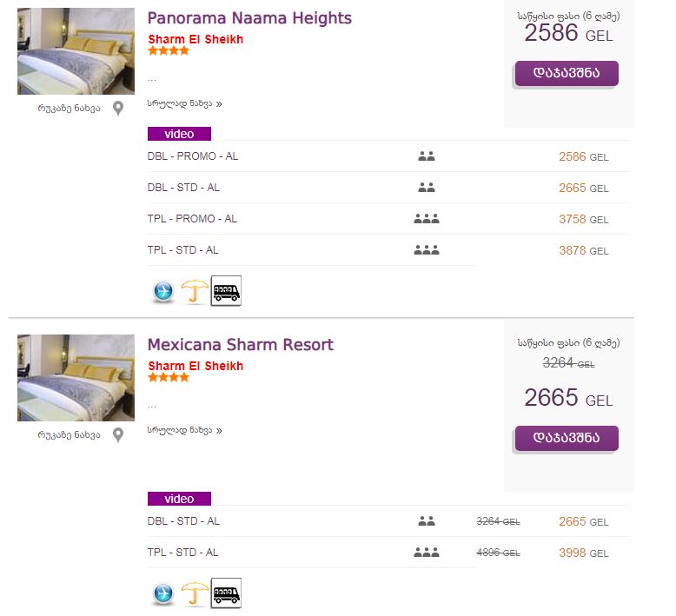The image size is (676, 616).
Task: Open the Panorama Naama Heights hotel title
Action: [249, 18]
